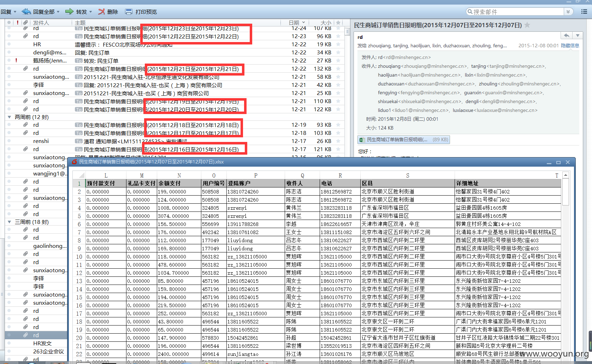Toggle read dot on HR mail

[x=9, y=44]
